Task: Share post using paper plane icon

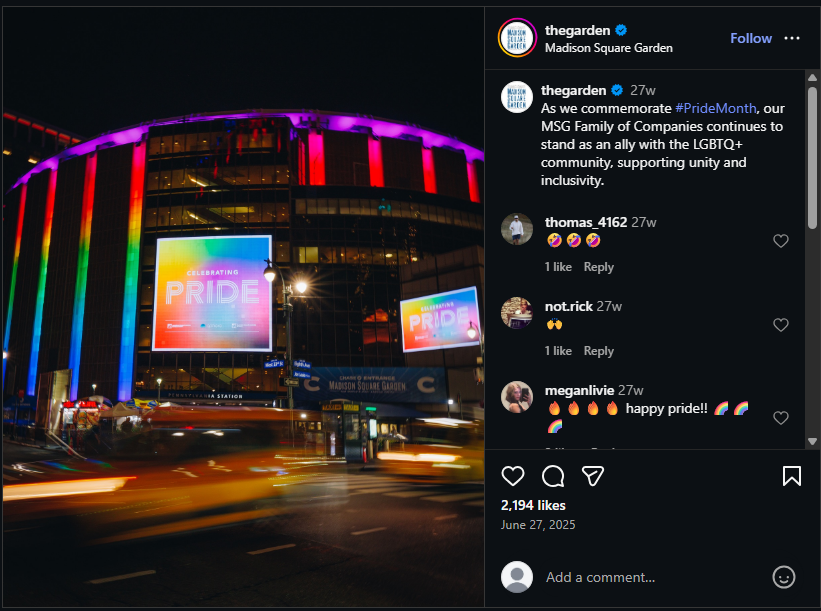Action: click(x=593, y=476)
